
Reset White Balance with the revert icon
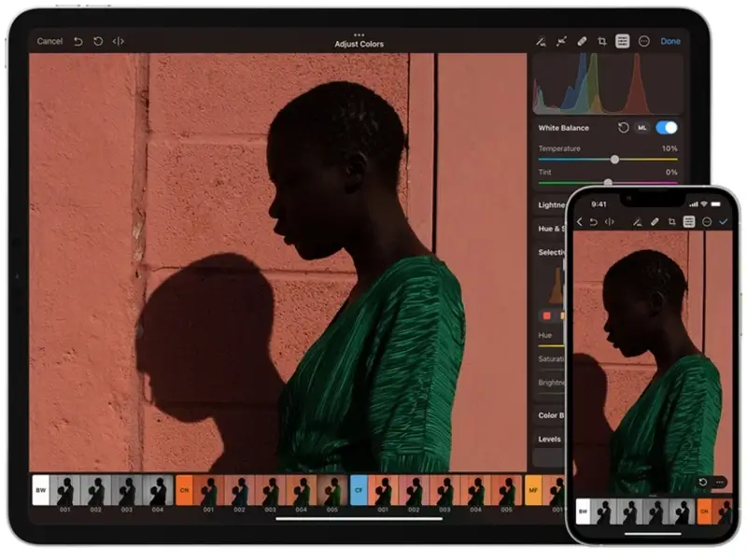[x=623, y=127]
